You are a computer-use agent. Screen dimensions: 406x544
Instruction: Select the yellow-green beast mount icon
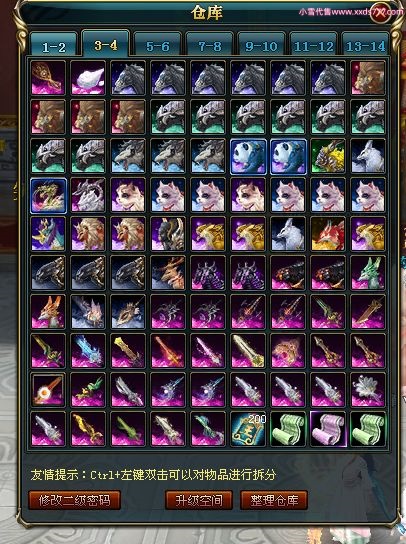[328, 156]
